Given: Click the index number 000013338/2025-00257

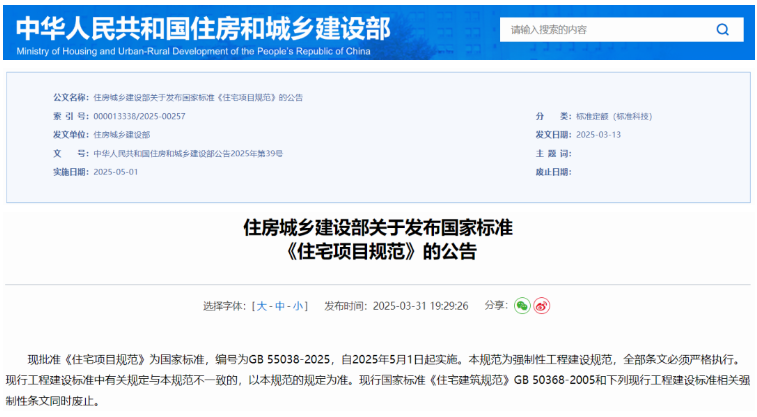Looking at the screenshot, I should tap(140, 116).
